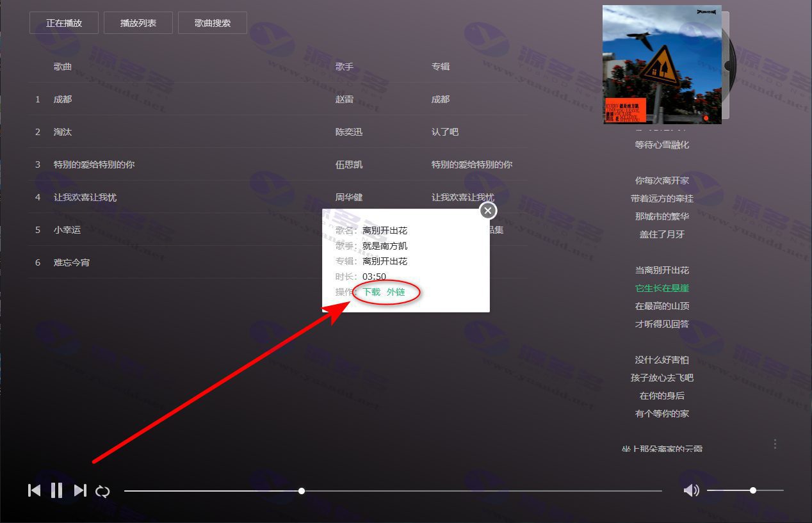Click lyric line 在你的身后
This screenshot has height=523, width=812.
pos(662,396)
